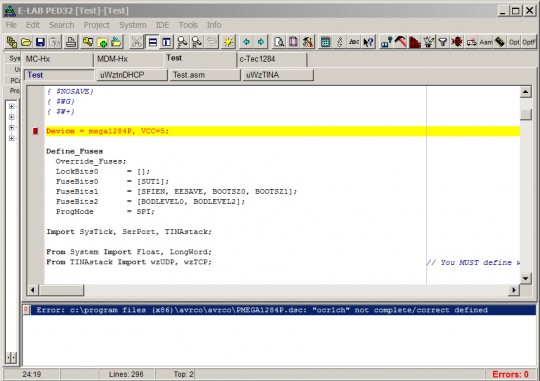Expand the first tree node in sidebar
540x381 pixels.
(12, 106)
